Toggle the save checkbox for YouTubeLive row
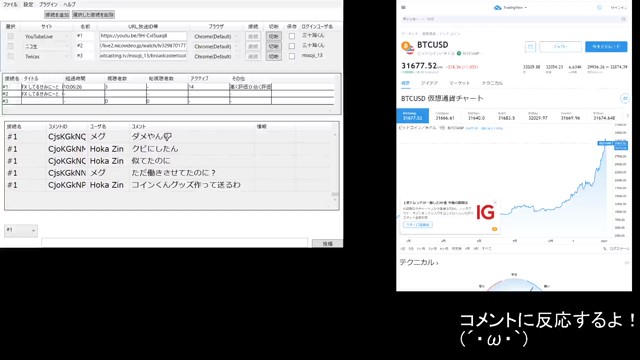 (x=291, y=36)
